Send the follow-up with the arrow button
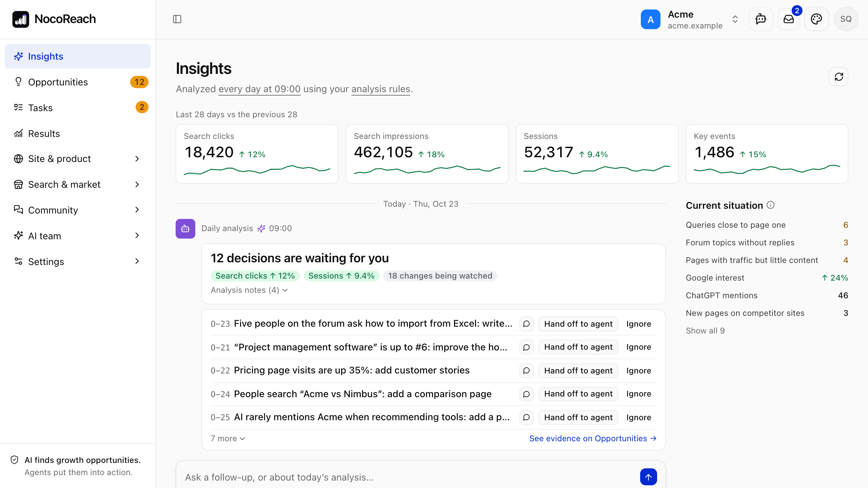 pyautogui.click(x=648, y=477)
